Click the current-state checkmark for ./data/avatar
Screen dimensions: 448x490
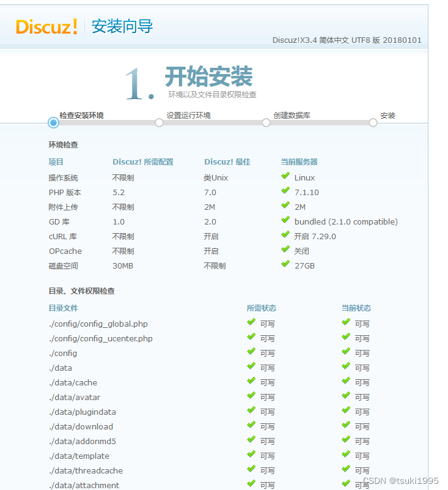click(x=346, y=396)
